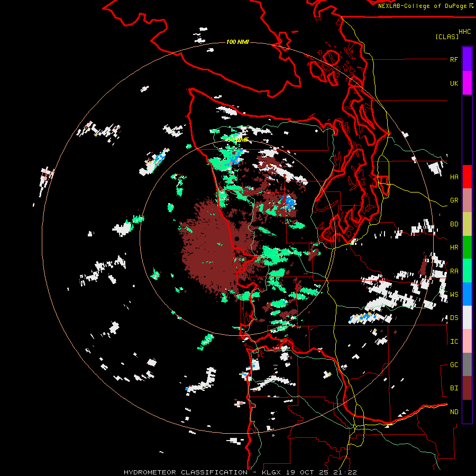Click the BI legend label
Screen dimensions: 476x476
pos(454,388)
